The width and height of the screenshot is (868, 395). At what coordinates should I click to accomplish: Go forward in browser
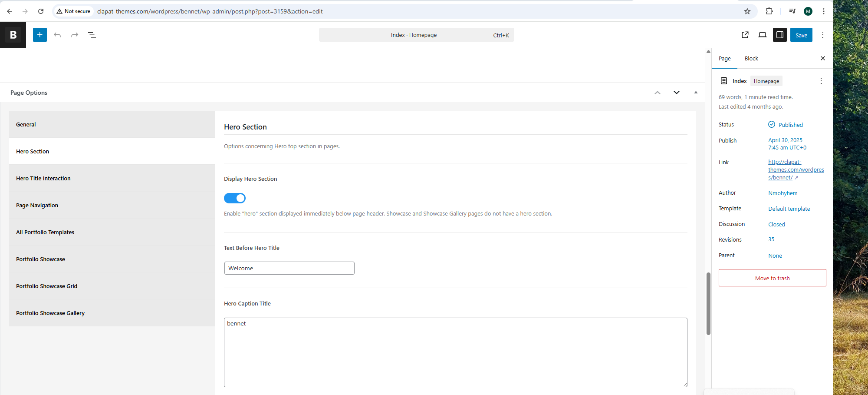25,11
